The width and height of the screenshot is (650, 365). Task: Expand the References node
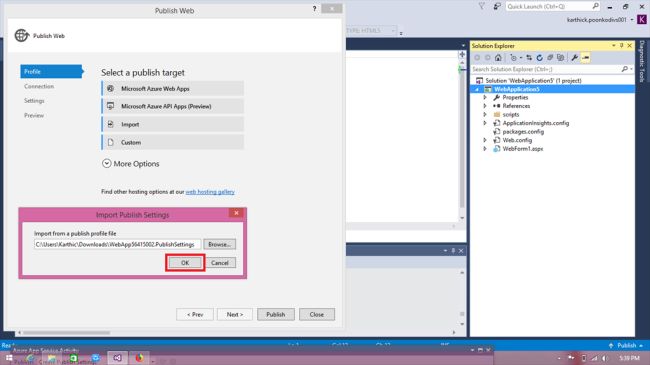(485, 106)
